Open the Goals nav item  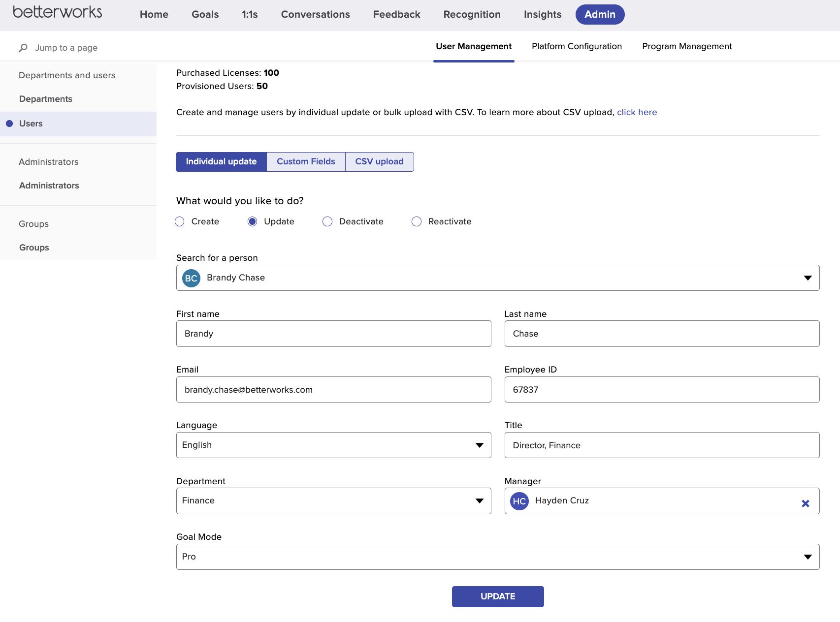[x=205, y=14]
